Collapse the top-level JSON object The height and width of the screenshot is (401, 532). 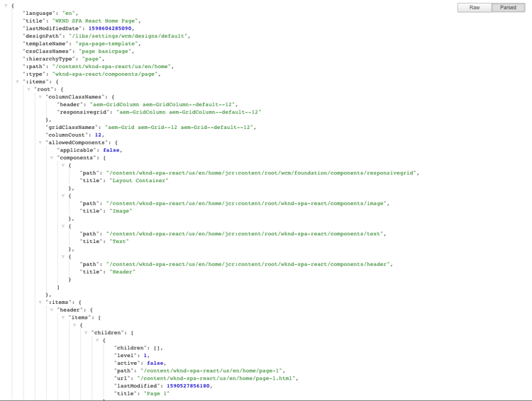[x=6, y=6]
